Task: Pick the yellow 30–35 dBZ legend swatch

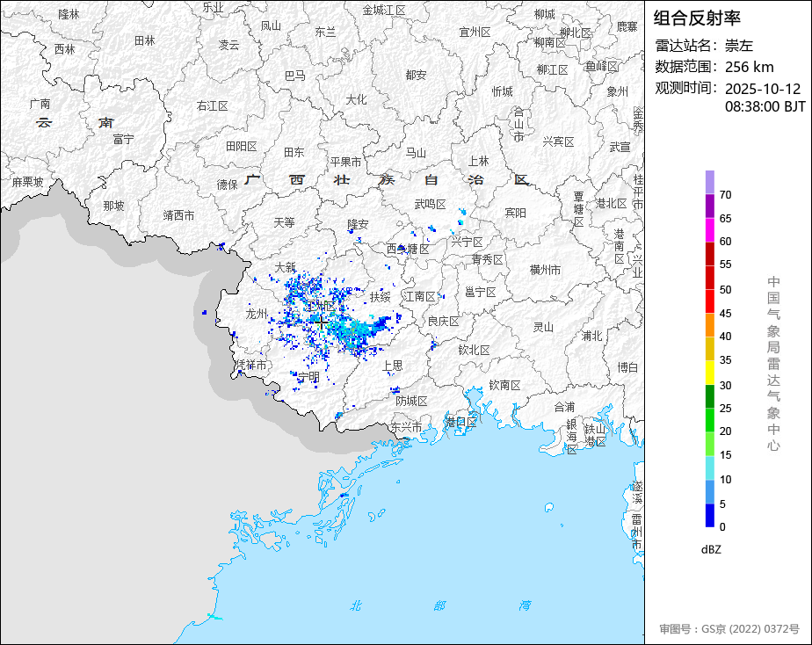Action: pyautogui.click(x=709, y=373)
